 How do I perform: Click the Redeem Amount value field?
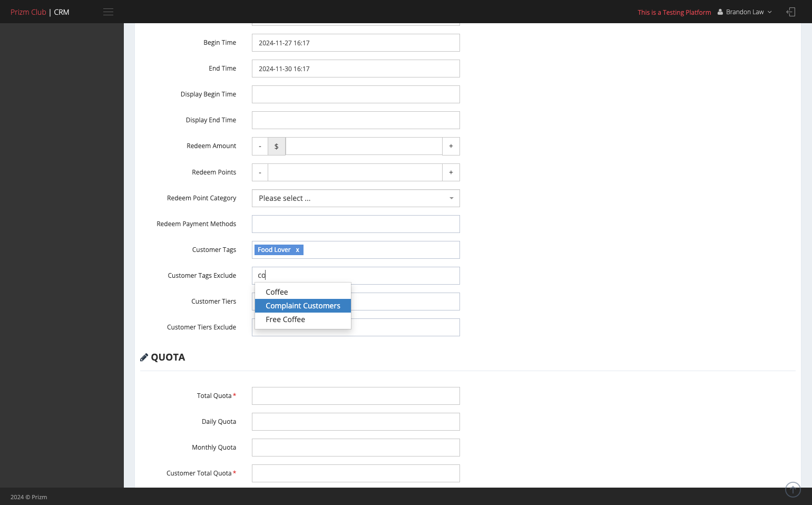point(364,146)
